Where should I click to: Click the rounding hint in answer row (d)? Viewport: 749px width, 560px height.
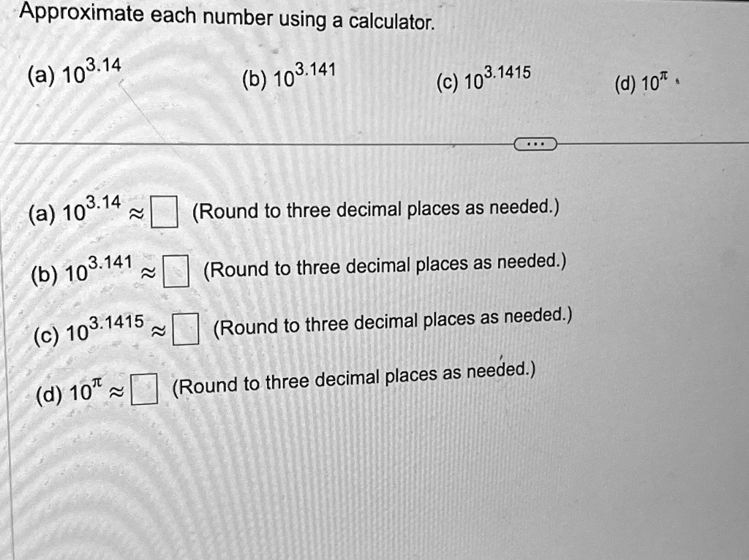(353, 379)
